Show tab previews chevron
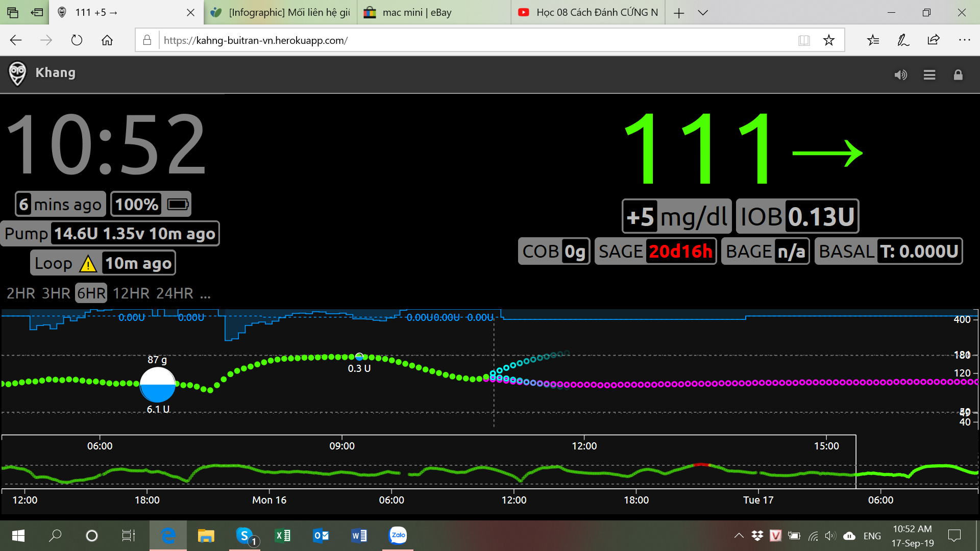The image size is (980, 551). click(703, 13)
